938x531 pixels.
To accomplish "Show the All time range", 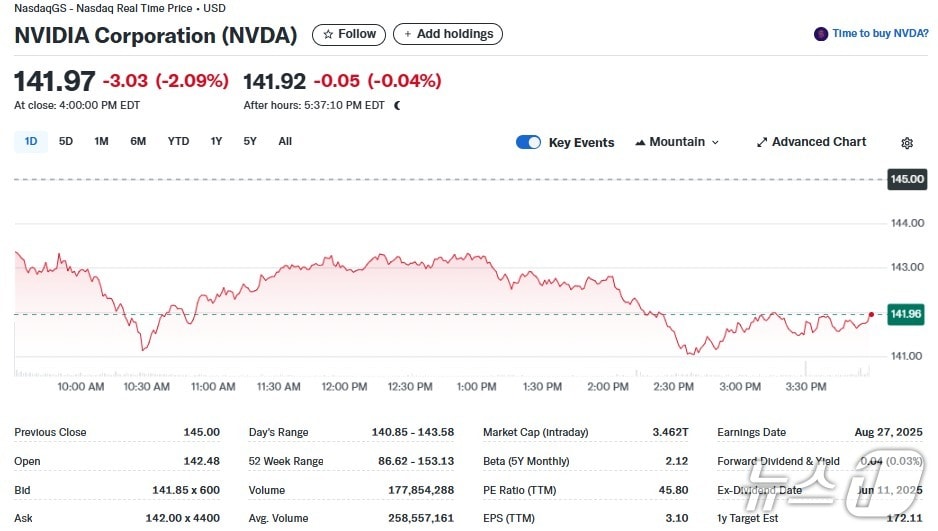I will click(x=285, y=141).
